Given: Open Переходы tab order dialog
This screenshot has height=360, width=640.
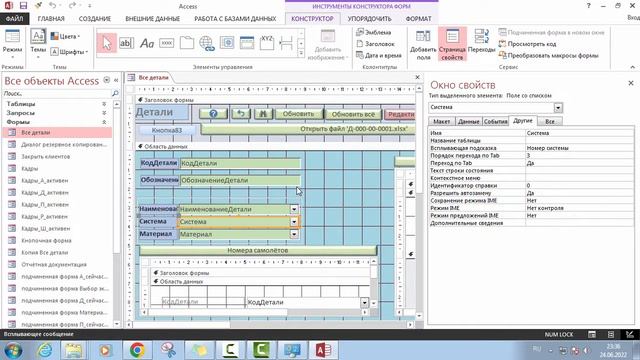Looking at the screenshot, I should 482,41.
